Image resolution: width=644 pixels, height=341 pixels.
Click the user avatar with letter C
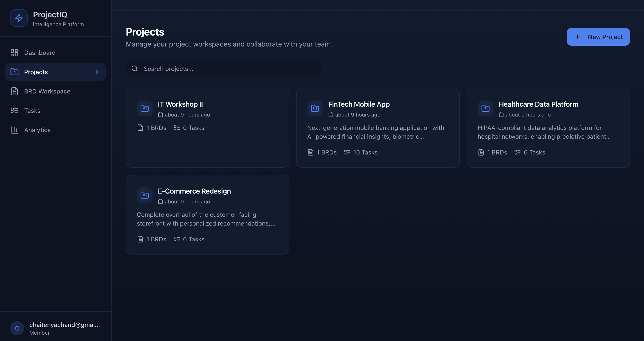[x=17, y=328]
